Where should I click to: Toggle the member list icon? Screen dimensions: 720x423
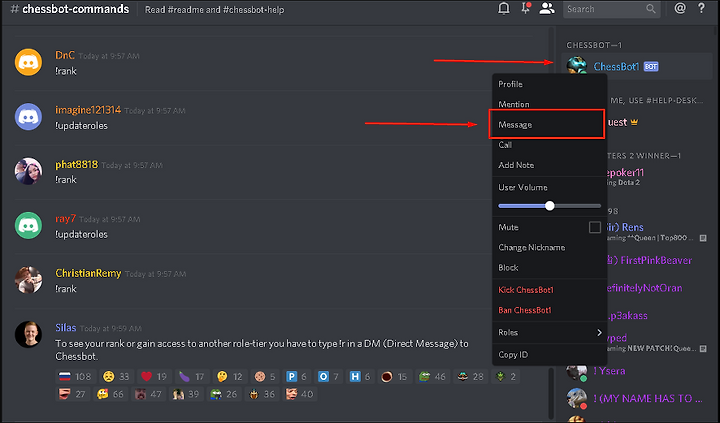pyautogui.click(x=547, y=9)
